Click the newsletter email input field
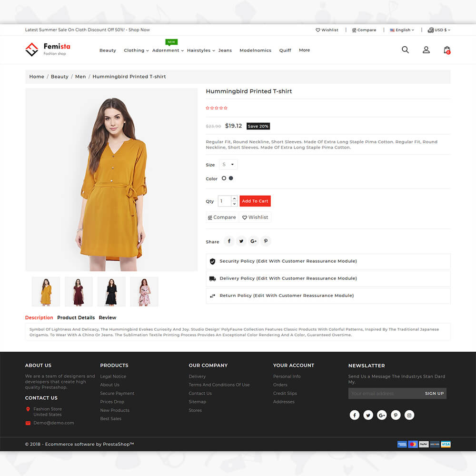 pyautogui.click(x=385, y=394)
